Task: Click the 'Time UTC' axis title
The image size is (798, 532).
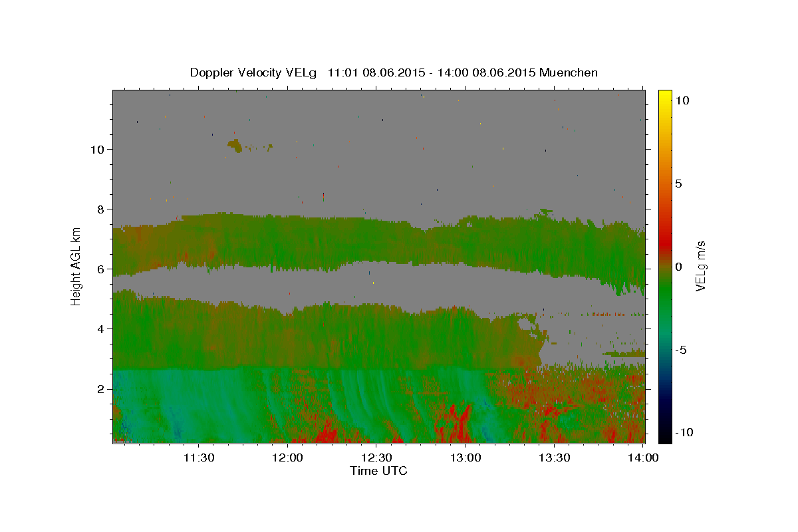Action: (378, 471)
